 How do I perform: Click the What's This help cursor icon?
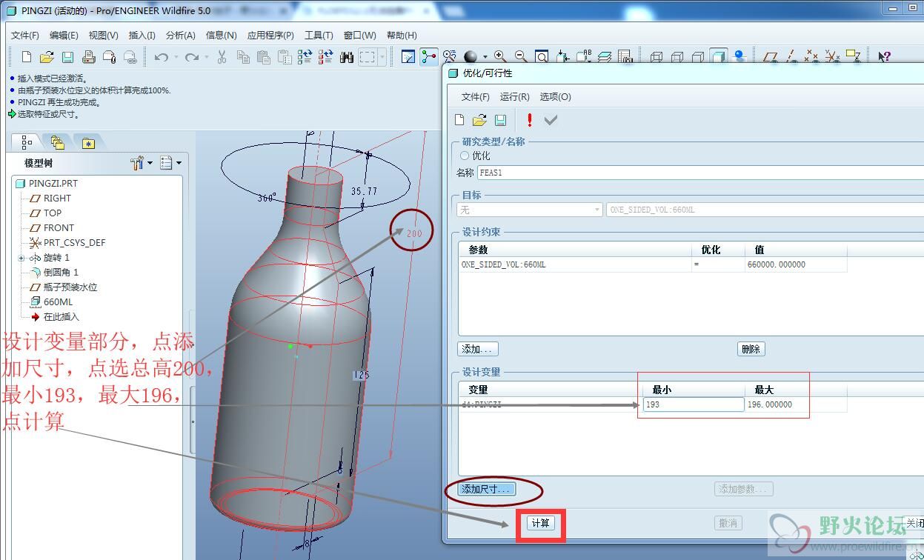point(883,57)
